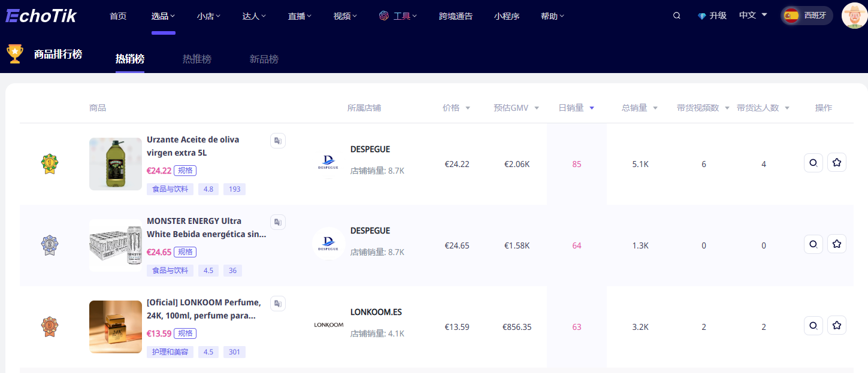Open the 小程序 menu item
The height and width of the screenshot is (373, 868).
507,16
